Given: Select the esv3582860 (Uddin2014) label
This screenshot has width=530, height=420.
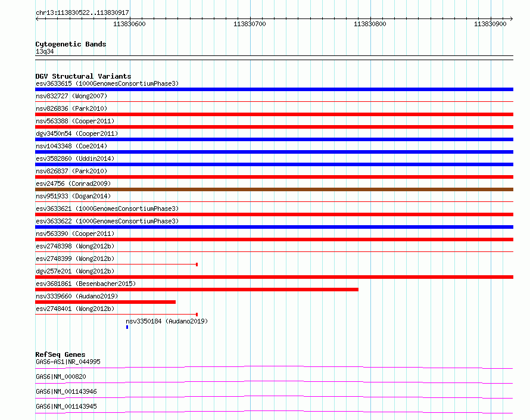Looking at the screenshot, I should tap(75, 158).
